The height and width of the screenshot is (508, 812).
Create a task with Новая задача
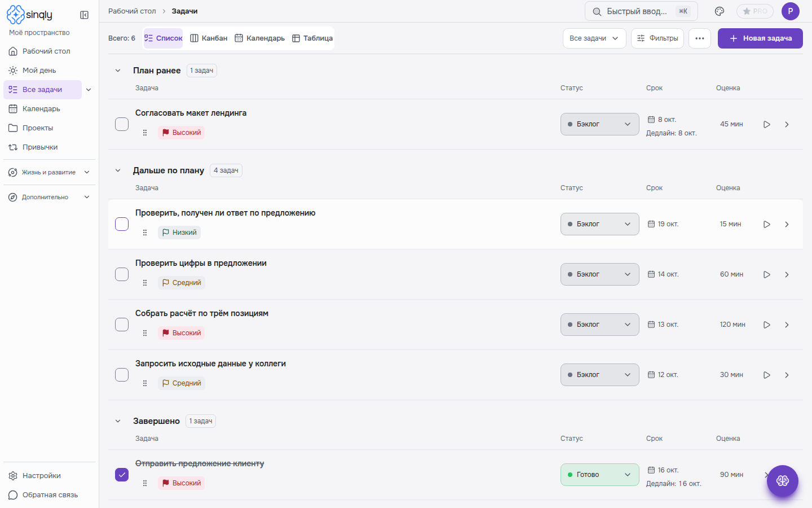click(x=760, y=38)
